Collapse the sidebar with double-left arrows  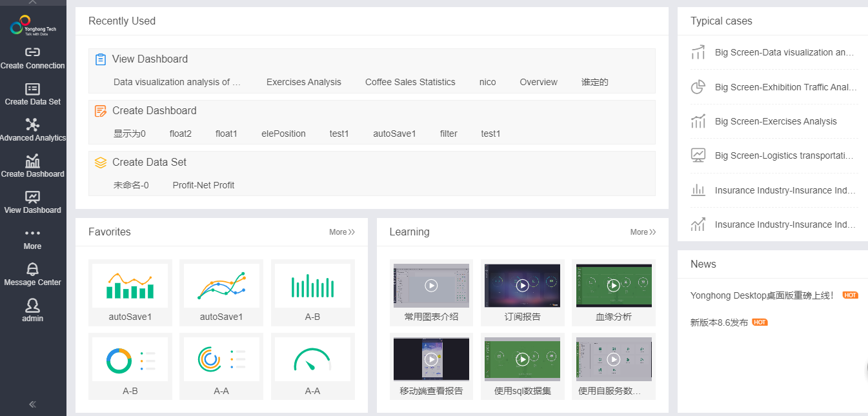click(32, 404)
